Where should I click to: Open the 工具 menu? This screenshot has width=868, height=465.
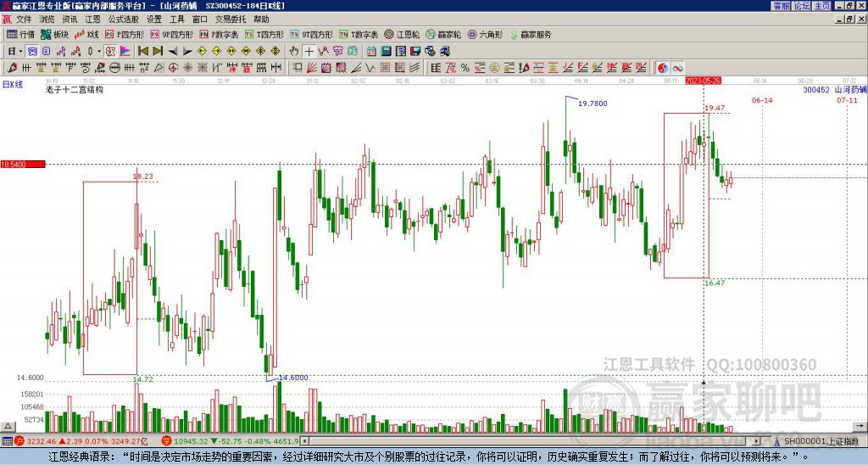click(x=177, y=20)
